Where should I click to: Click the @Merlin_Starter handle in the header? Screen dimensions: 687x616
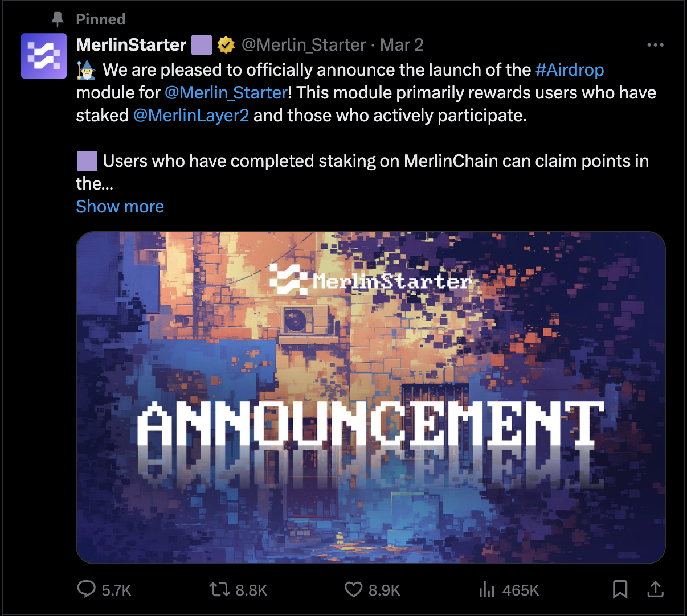click(302, 44)
